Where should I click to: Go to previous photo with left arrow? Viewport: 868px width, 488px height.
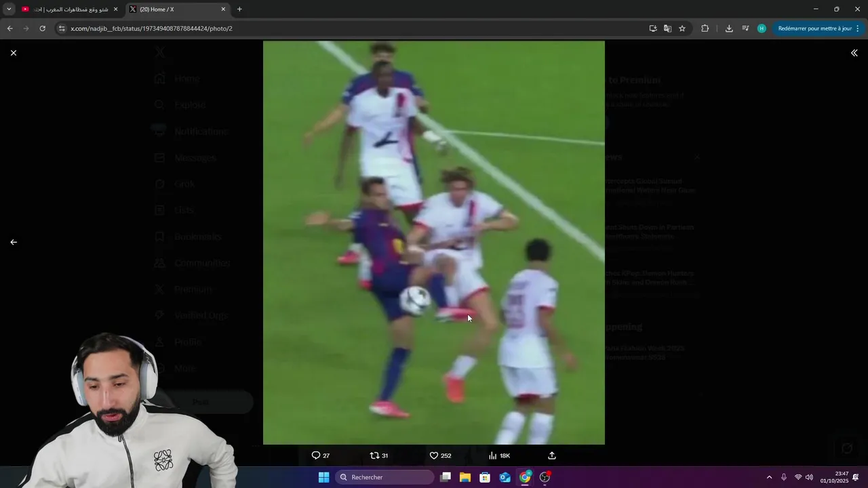(14, 242)
